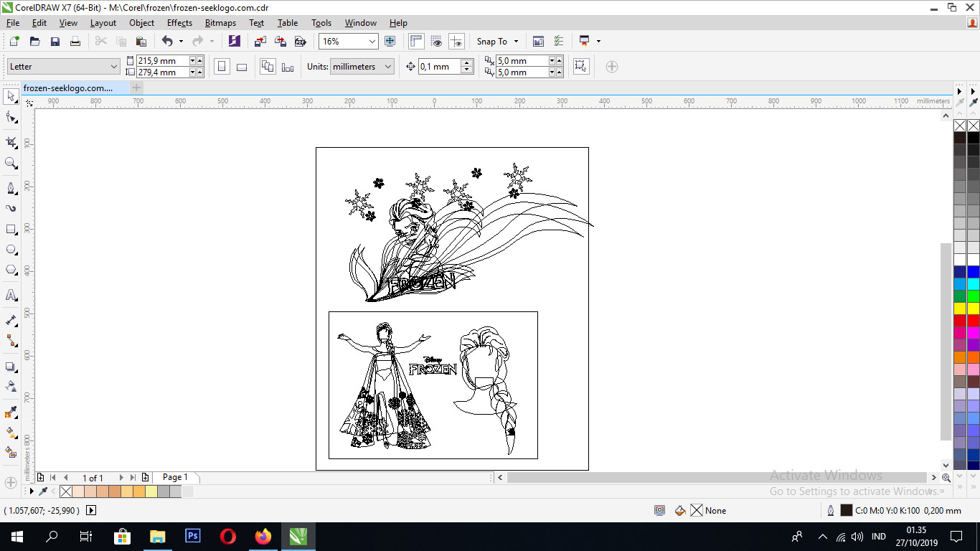Expand the Undo history dropdown arrow

(181, 42)
